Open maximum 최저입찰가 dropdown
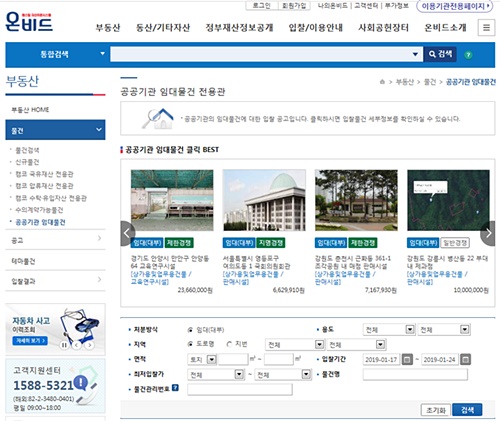 pyautogui.click(x=283, y=375)
